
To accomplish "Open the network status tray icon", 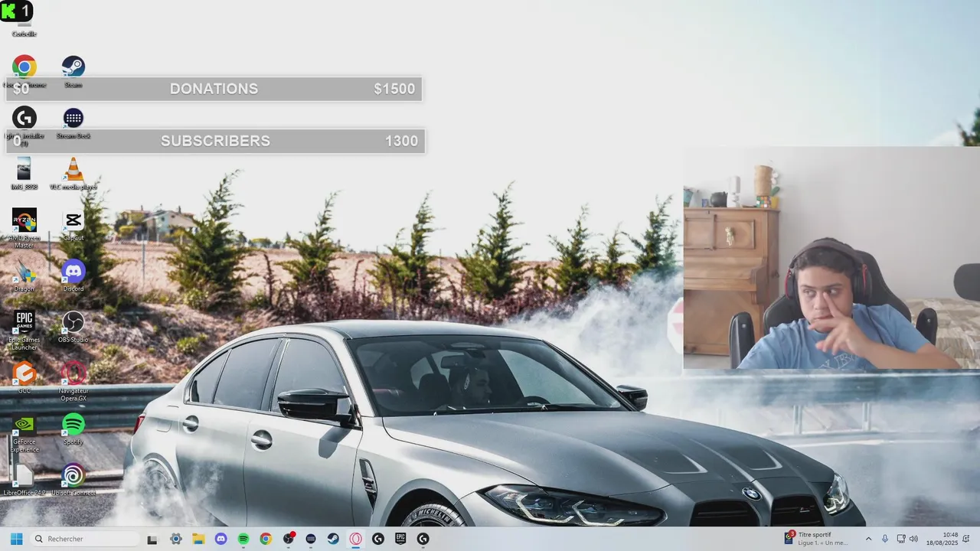I will [x=901, y=539].
